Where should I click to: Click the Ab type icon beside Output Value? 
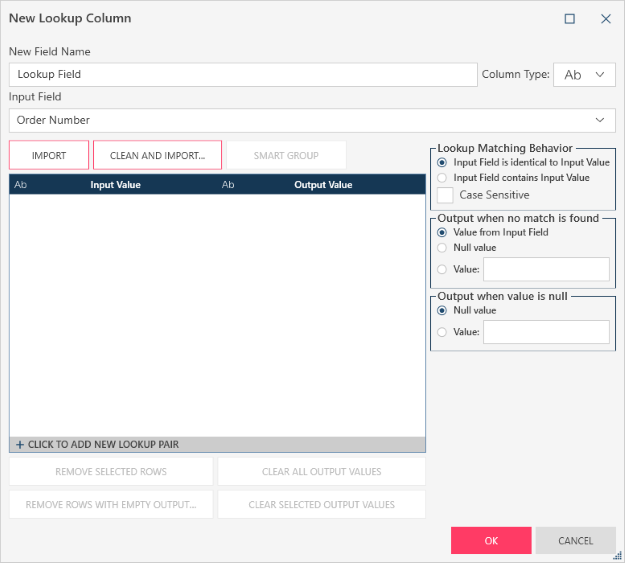click(228, 185)
